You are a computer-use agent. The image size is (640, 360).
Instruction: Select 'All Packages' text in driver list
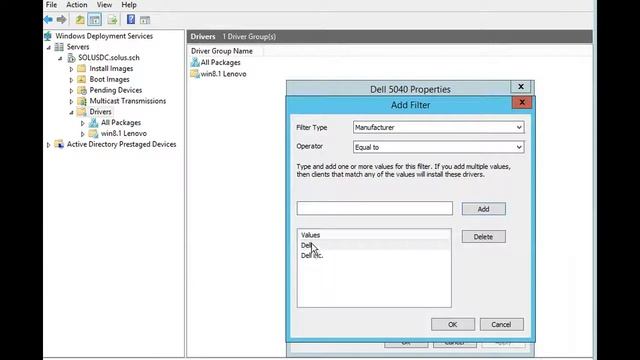point(220,62)
